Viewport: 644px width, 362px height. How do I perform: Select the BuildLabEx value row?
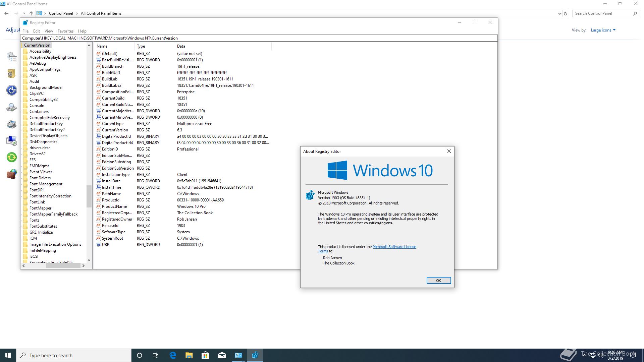click(183, 85)
